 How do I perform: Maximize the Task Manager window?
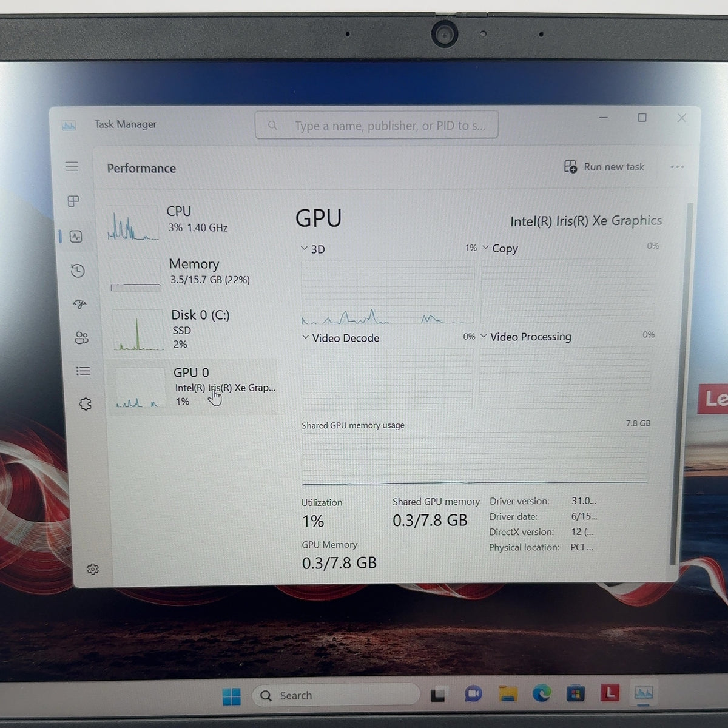[x=642, y=118]
